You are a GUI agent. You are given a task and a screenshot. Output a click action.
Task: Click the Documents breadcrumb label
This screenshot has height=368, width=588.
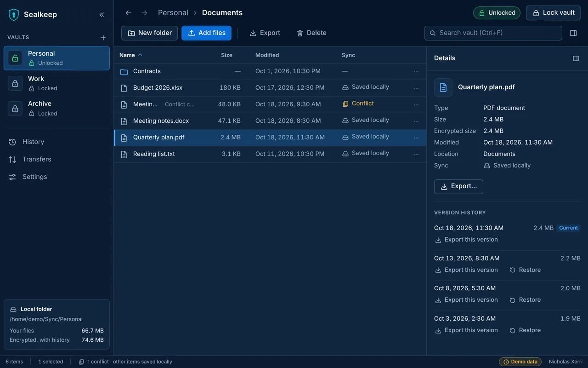click(x=222, y=13)
